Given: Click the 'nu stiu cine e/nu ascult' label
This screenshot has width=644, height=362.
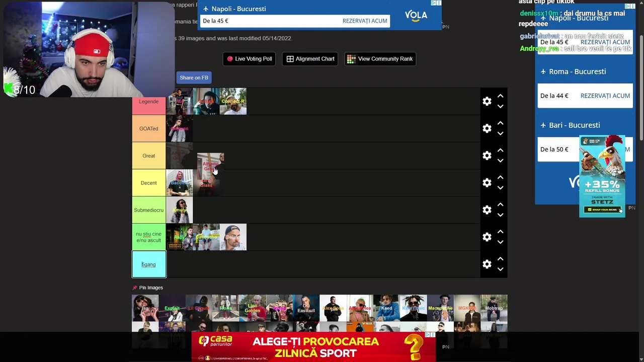Looking at the screenshot, I should tap(148, 237).
